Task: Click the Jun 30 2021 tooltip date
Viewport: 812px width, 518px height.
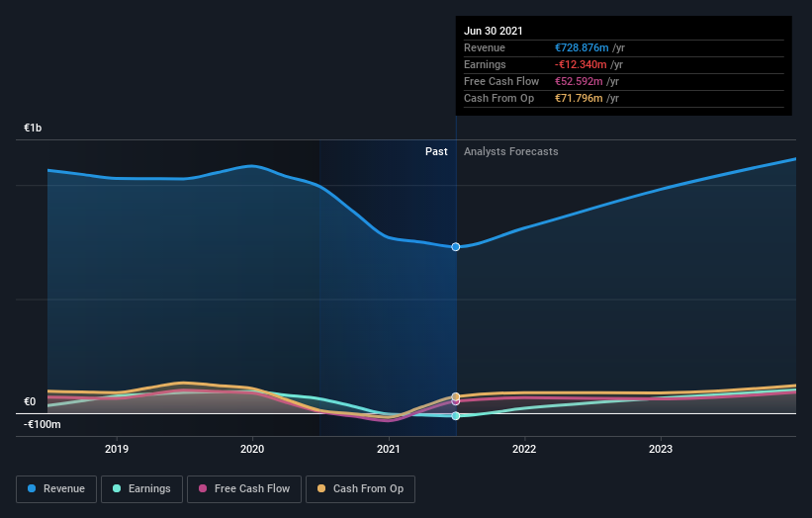Action: click(x=493, y=31)
